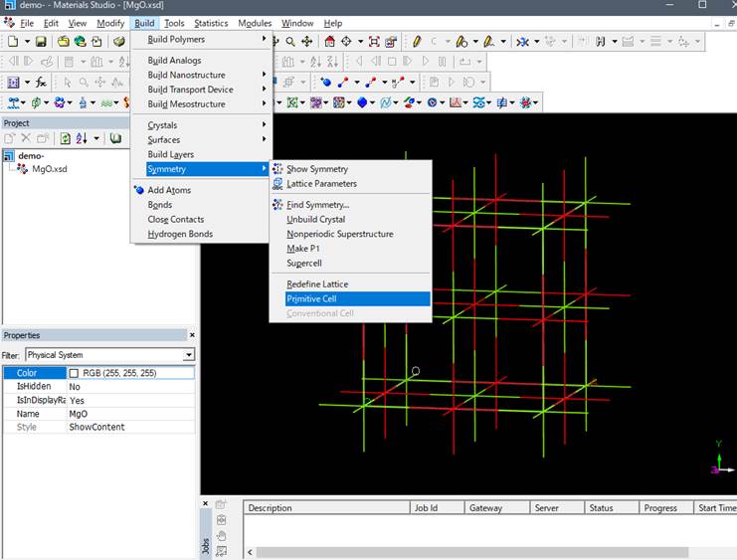Open the Adjust Hydrogen dropdown arrow
This screenshot has width=737, height=560.
point(615,42)
